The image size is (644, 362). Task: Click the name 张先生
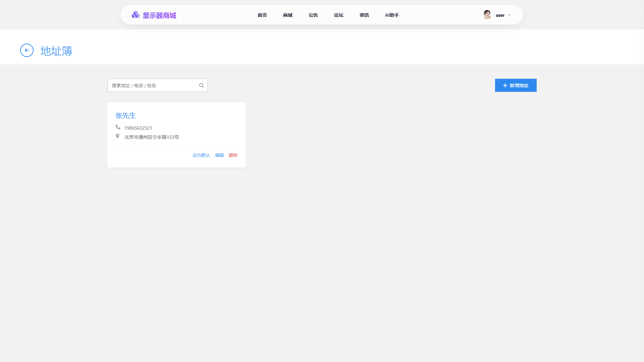(126, 116)
